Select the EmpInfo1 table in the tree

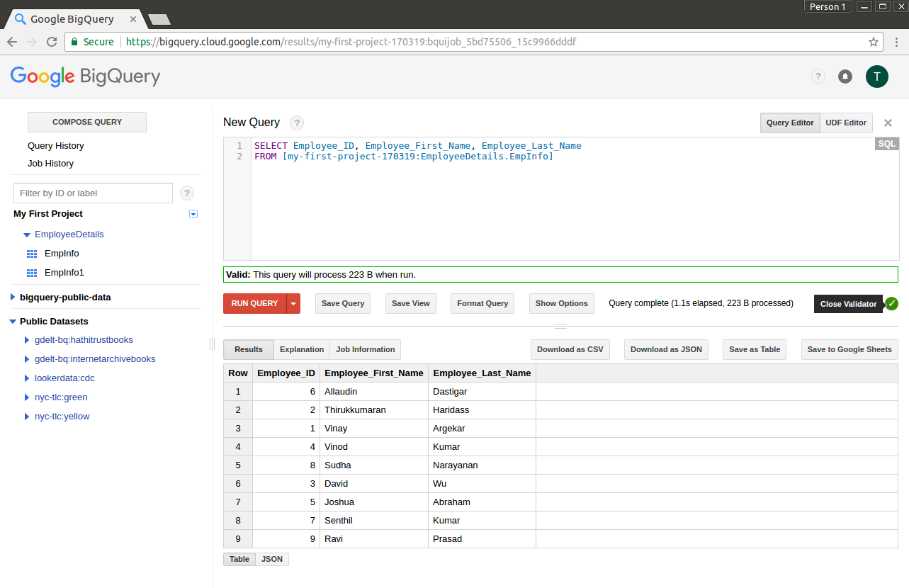[x=64, y=273]
